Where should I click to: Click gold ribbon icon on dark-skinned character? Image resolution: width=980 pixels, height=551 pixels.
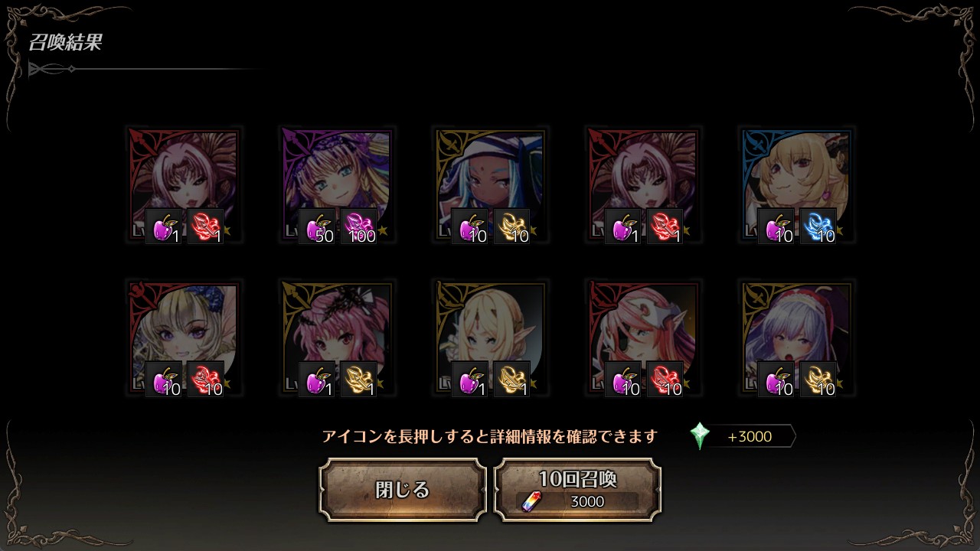coord(511,227)
